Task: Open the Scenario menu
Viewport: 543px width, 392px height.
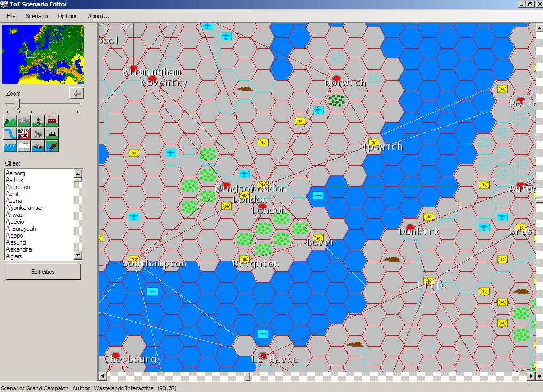Action: tap(36, 16)
